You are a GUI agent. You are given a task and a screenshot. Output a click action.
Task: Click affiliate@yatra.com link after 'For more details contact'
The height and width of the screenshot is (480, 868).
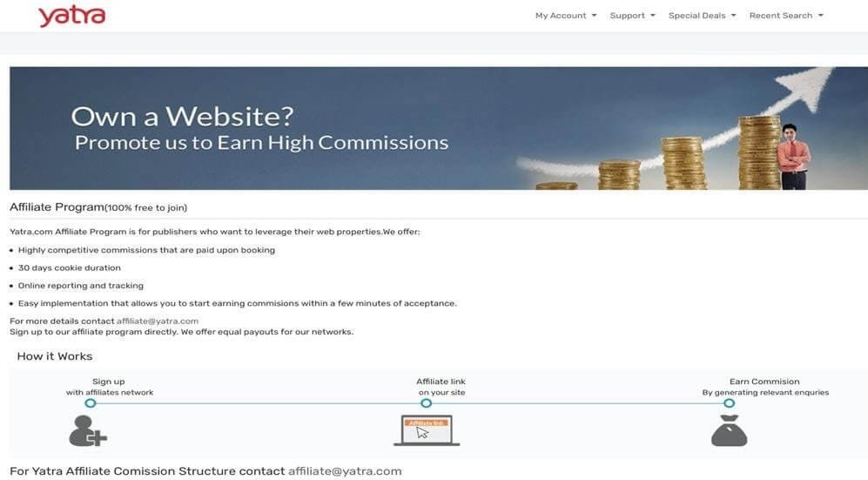158,321
